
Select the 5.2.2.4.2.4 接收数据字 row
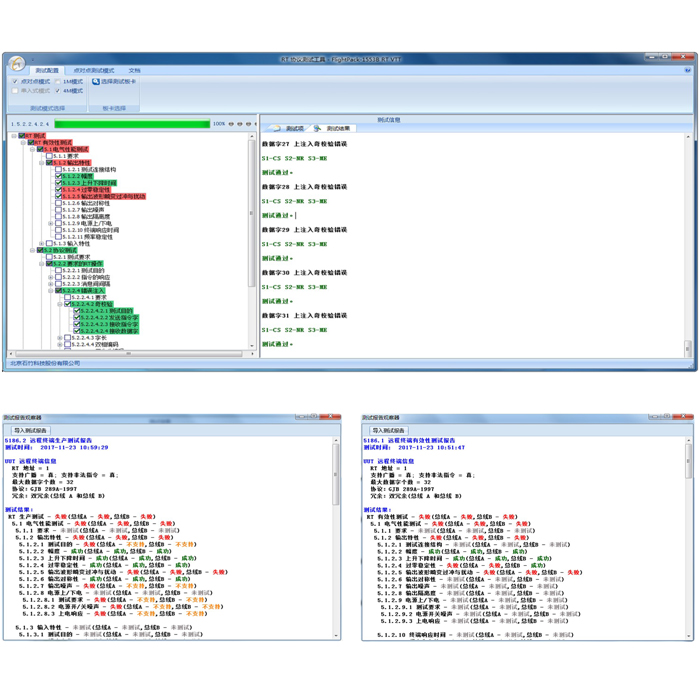pyautogui.click(x=109, y=331)
